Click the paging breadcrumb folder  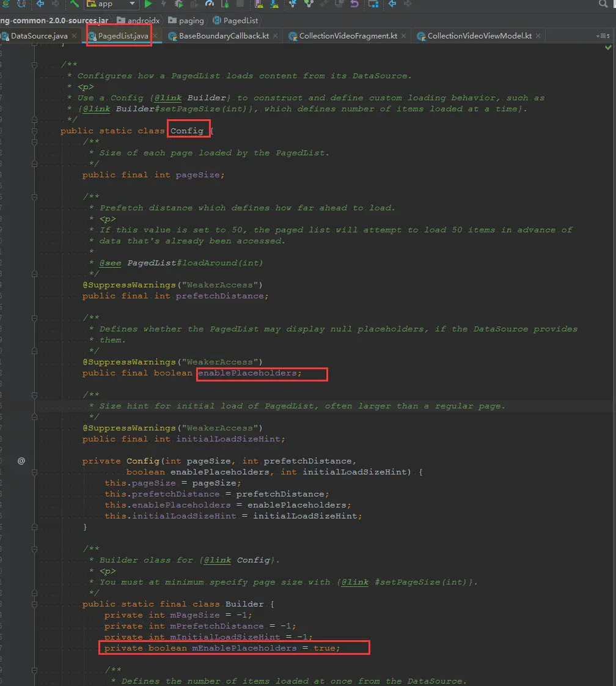[x=186, y=21]
